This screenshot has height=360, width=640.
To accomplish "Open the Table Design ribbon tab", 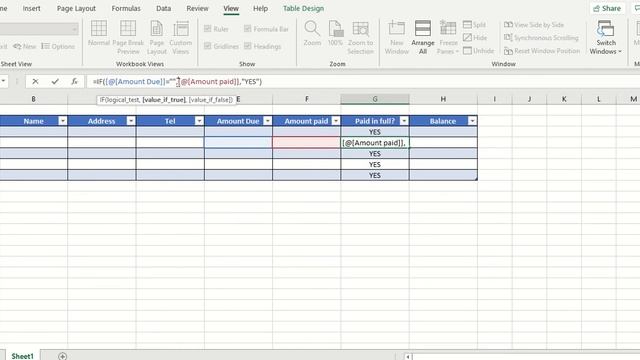I will 303,8.
